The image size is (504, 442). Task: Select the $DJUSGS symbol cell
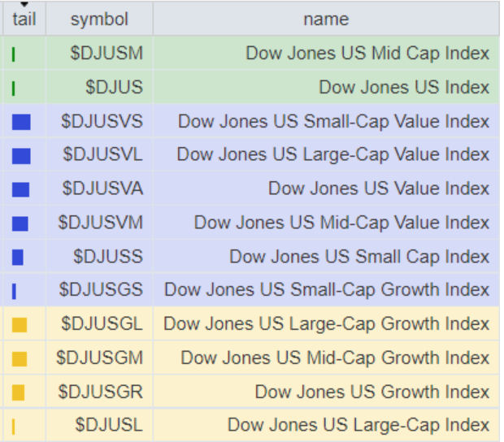(x=101, y=290)
